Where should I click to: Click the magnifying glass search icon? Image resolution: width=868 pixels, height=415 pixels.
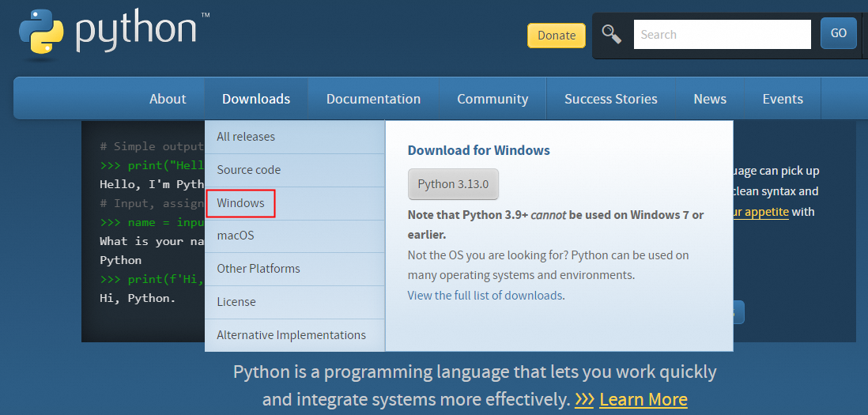tap(611, 34)
